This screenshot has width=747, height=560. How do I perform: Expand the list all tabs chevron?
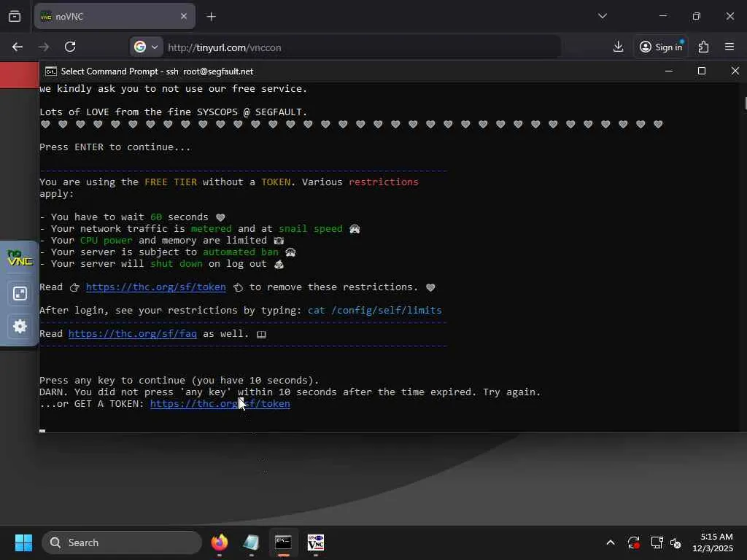pyautogui.click(x=603, y=16)
